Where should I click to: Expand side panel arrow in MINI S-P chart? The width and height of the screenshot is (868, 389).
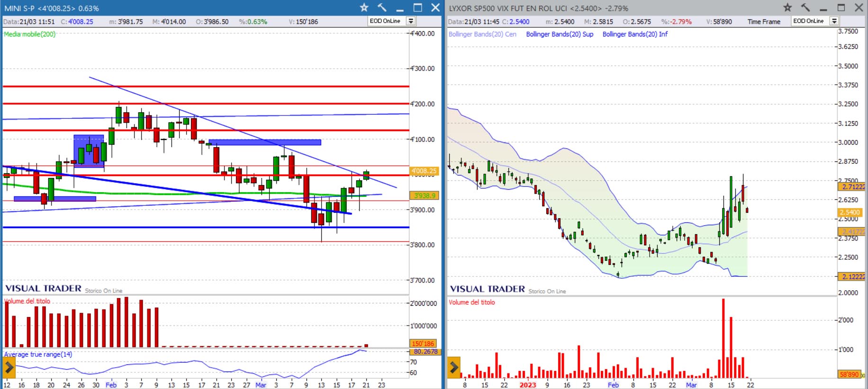point(9,367)
